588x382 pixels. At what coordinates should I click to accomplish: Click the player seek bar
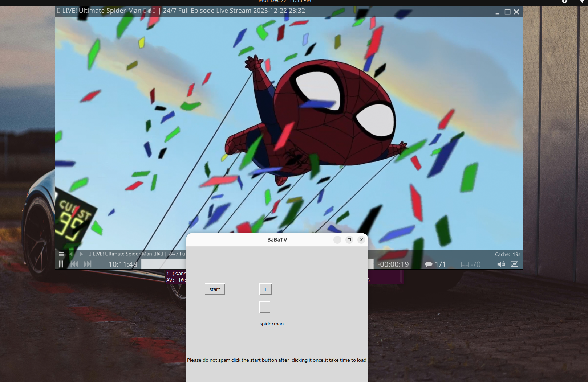click(x=163, y=264)
